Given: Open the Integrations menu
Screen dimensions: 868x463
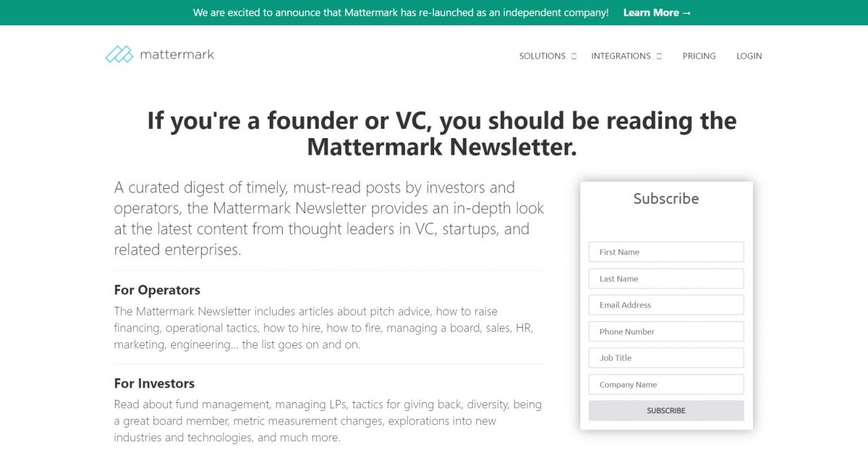Looking at the screenshot, I should pos(621,56).
